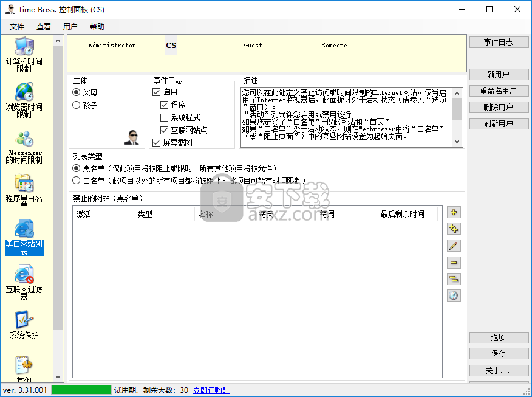Click the 保存 button
532x397 pixels.
499,353
